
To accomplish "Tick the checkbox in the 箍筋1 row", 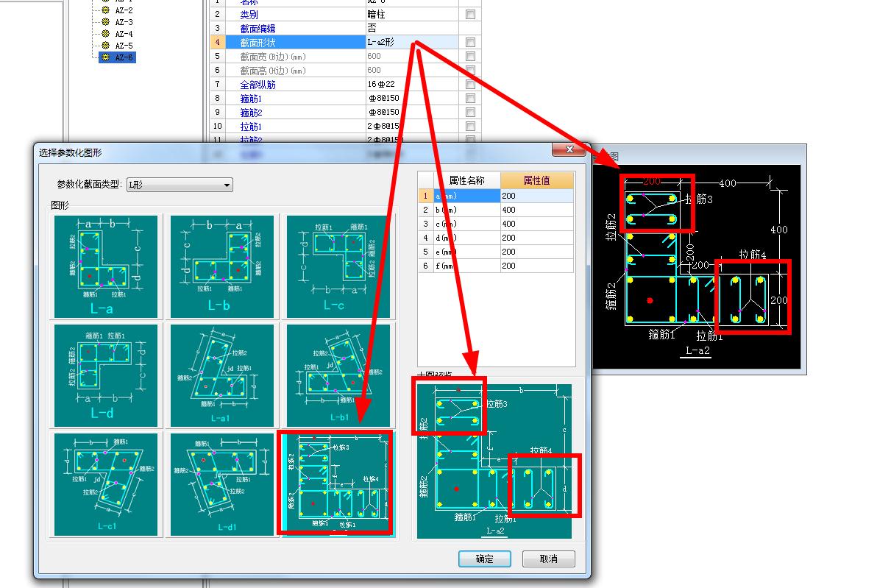I will 470,99.
